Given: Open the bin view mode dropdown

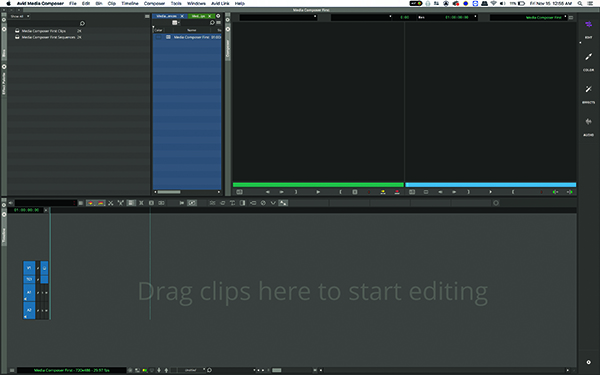Looking at the screenshot, I should [176, 23].
